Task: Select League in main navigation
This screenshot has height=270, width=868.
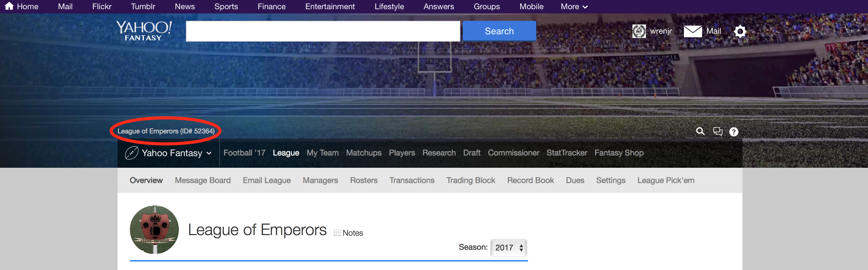Action: 286,153
